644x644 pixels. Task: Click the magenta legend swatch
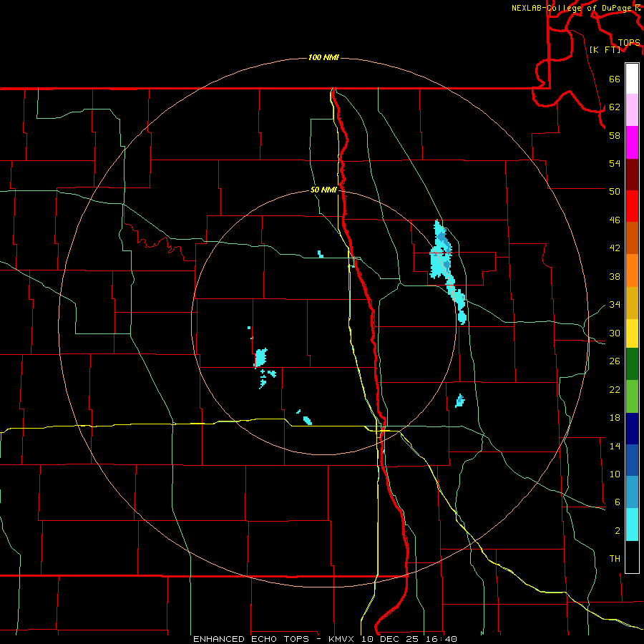(x=632, y=142)
